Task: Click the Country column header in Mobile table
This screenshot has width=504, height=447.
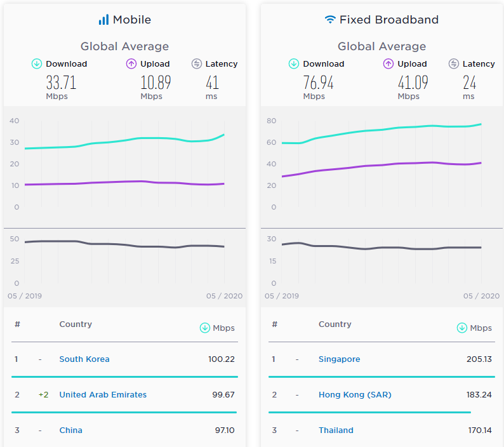Action: coord(76,324)
